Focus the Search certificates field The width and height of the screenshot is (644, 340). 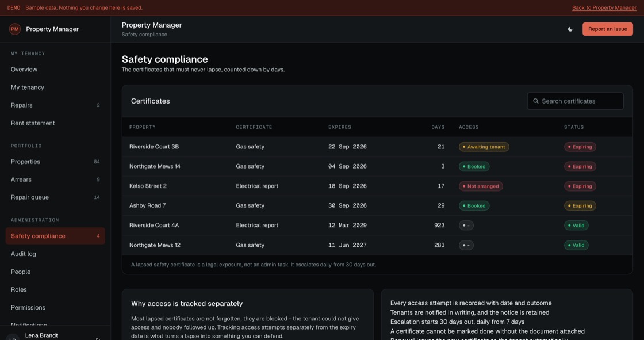point(575,101)
